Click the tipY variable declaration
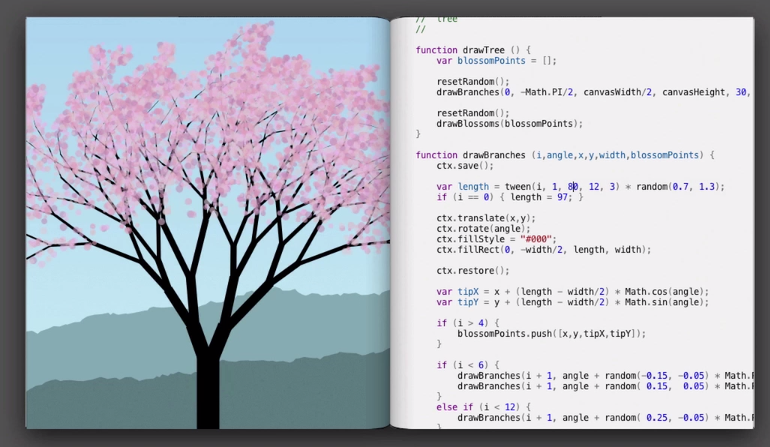The image size is (770, 447). [x=467, y=302]
